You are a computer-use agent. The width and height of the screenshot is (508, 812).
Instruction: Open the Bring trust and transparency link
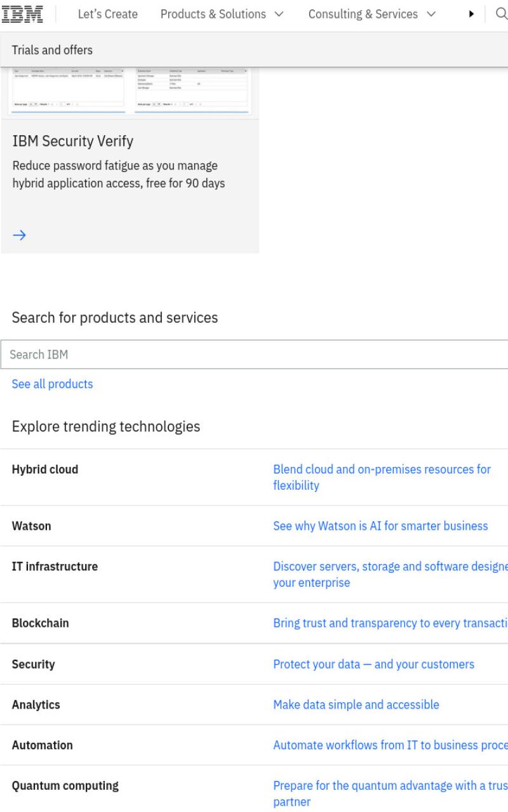point(391,623)
